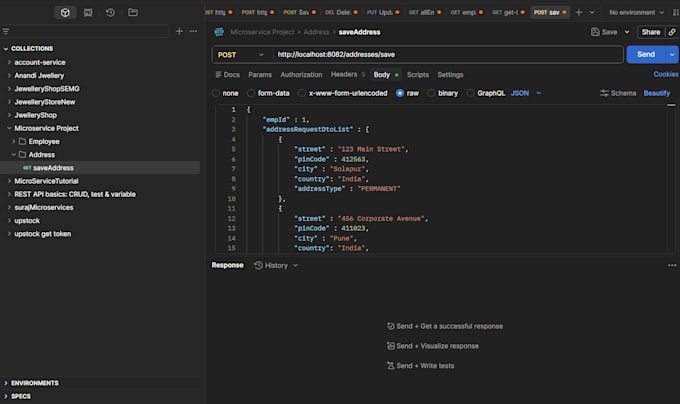Open the Authorization tab
Image resolution: width=680 pixels, height=404 pixels.
[301, 75]
